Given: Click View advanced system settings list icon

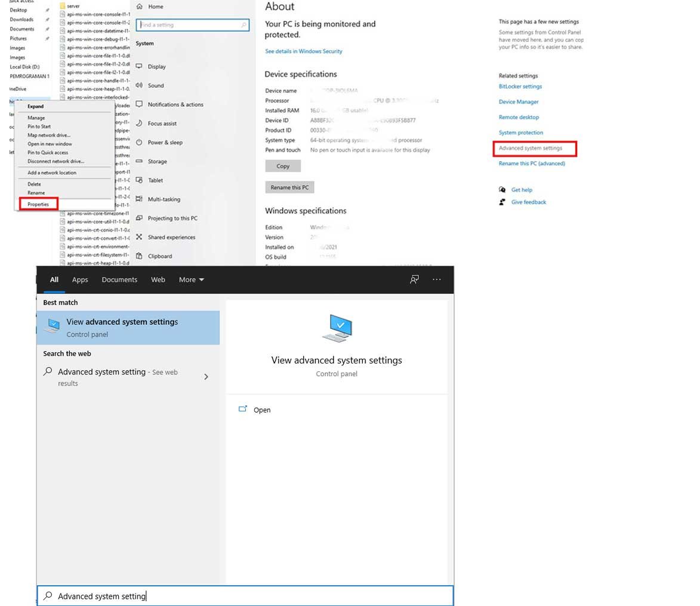Looking at the screenshot, I should 53,326.
